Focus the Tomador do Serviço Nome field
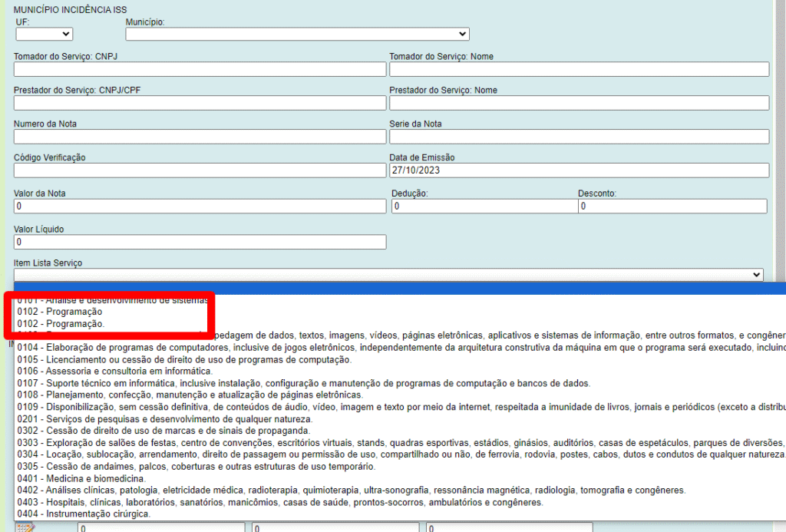The image size is (786, 532). [579, 70]
